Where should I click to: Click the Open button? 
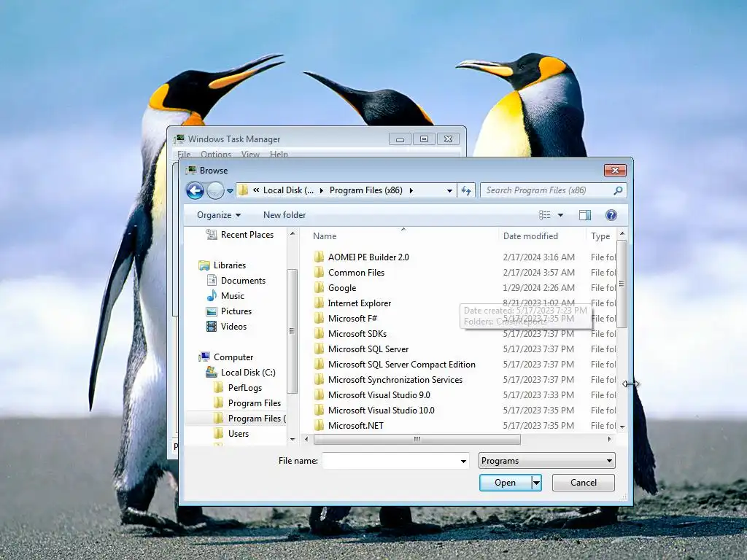coord(505,483)
